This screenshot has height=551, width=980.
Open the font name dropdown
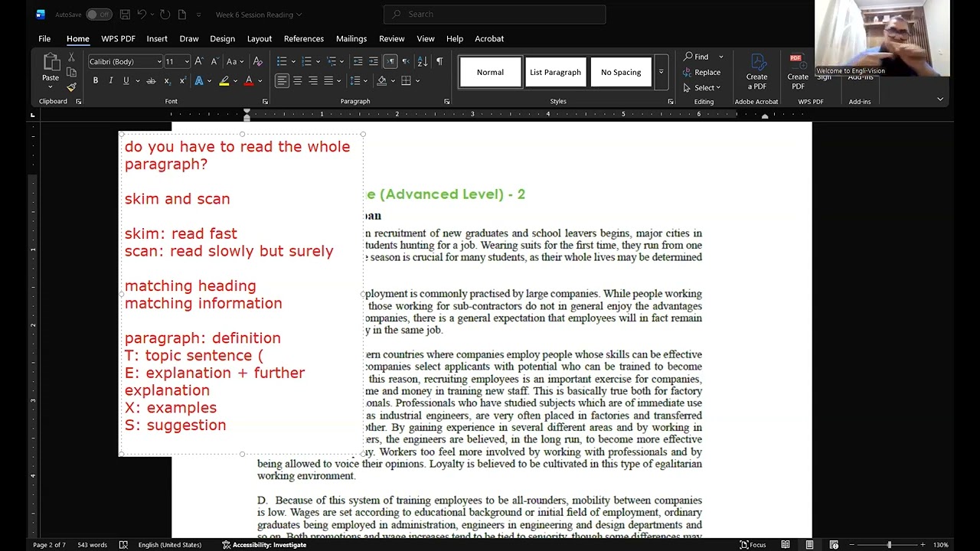coord(159,61)
